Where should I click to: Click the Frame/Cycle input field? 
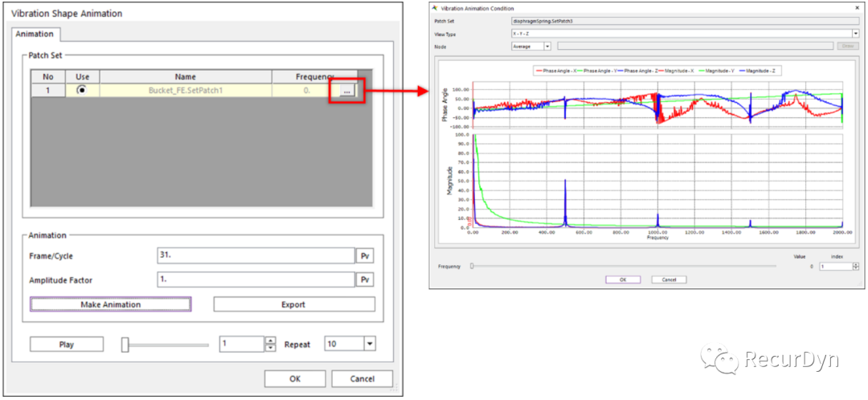pyautogui.click(x=256, y=255)
